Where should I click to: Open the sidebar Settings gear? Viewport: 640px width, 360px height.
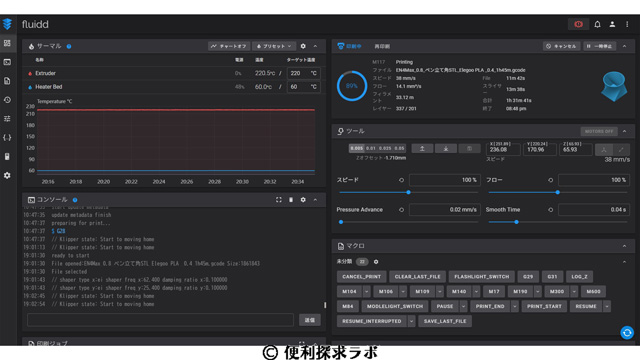point(7,175)
